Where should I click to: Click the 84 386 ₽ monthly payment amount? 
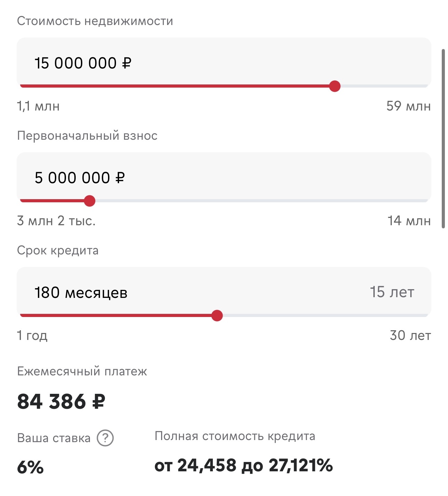coord(61,401)
